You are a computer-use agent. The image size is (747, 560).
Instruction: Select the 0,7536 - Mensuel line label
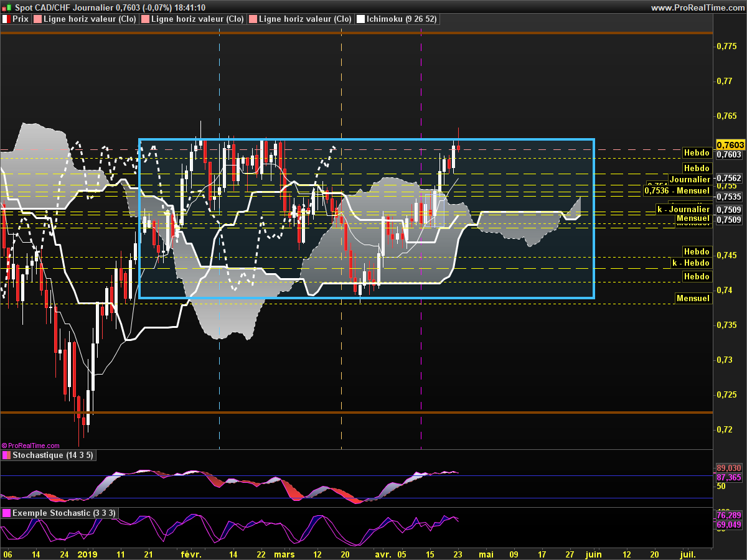[677, 191]
